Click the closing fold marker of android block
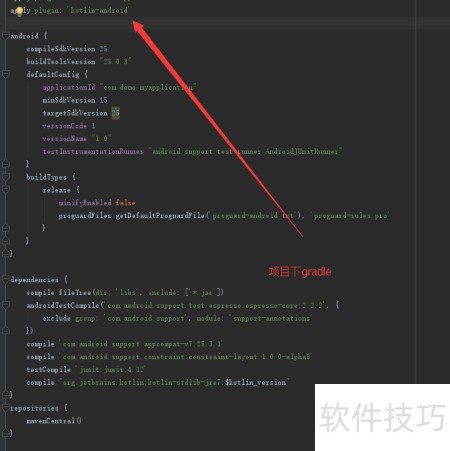450x451 pixels. 5,253
